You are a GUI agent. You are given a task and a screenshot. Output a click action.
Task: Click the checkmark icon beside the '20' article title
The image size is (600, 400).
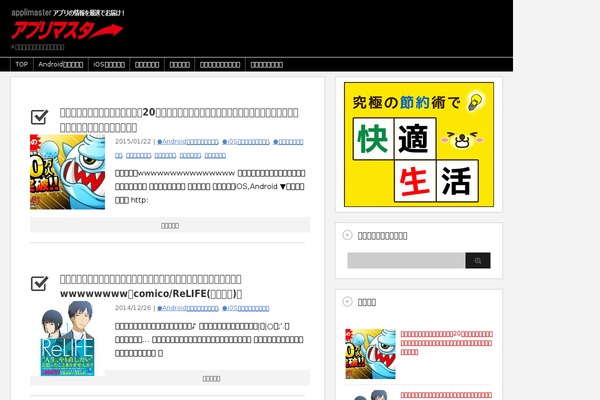pos(39,117)
